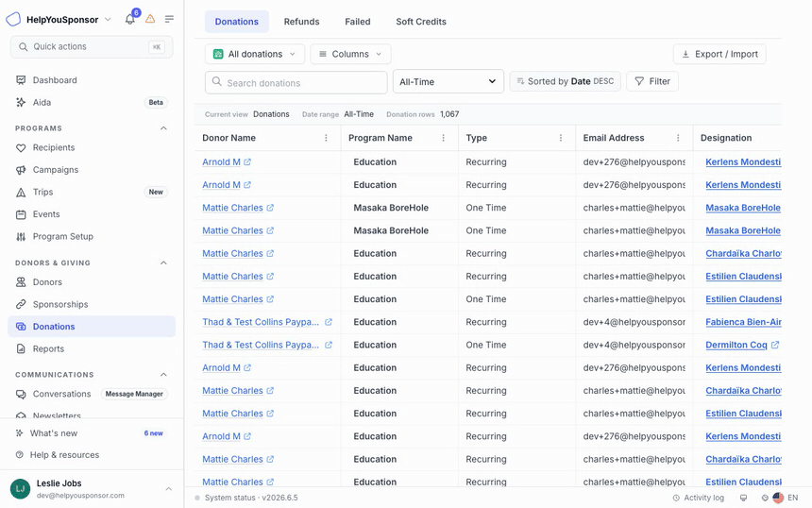Screen dimensions: 812x508
Task: Open the notifications bell icon
Action: click(x=130, y=19)
